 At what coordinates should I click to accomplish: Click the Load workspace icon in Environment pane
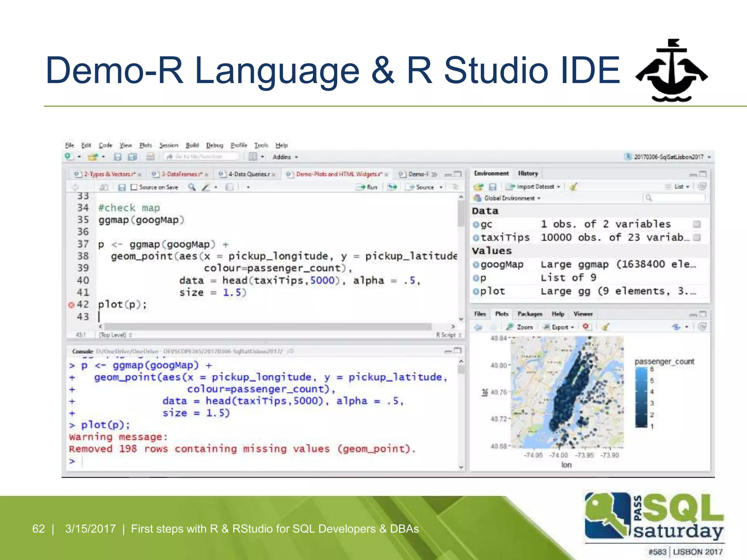(478, 187)
